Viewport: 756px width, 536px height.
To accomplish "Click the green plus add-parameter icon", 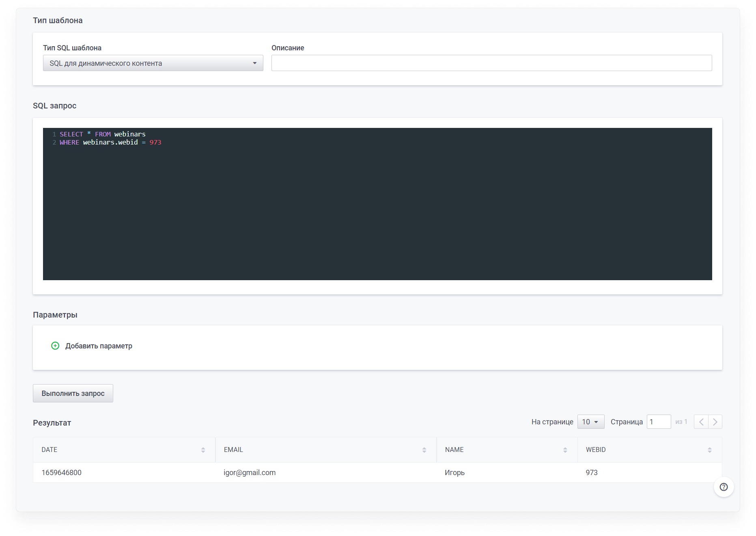I will [55, 346].
